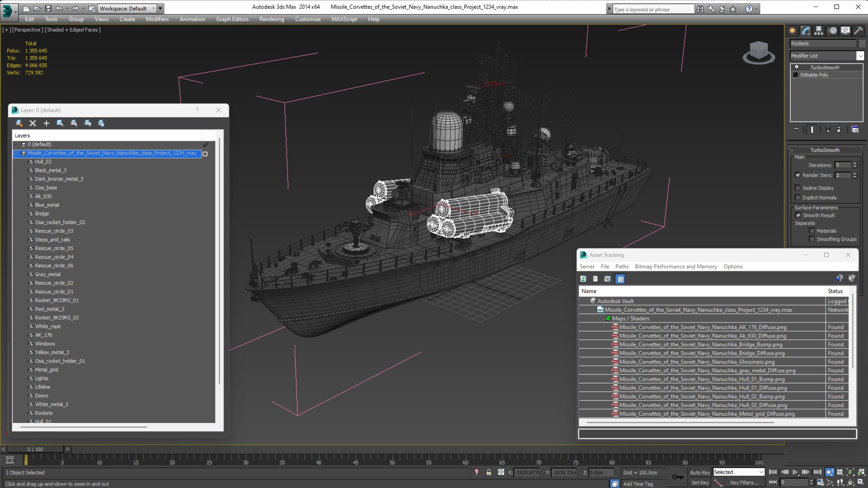This screenshot has width=868, height=488.
Task: Enable the Isoline Display checkbox
Action: [798, 188]
